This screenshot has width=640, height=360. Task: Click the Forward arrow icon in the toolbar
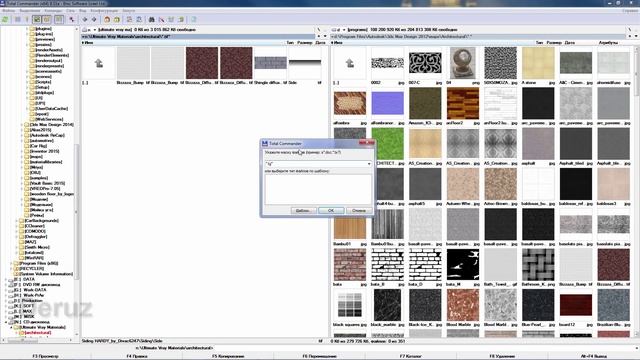[x=94, y=19]
